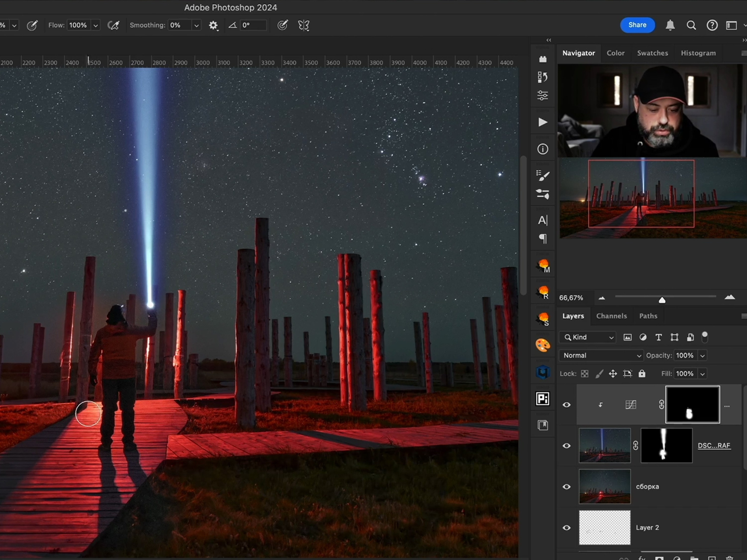Select the curves layer mask thumbnail
Image resolution: width=747 pixels, height=560 pixels.
tap(692, 404)
